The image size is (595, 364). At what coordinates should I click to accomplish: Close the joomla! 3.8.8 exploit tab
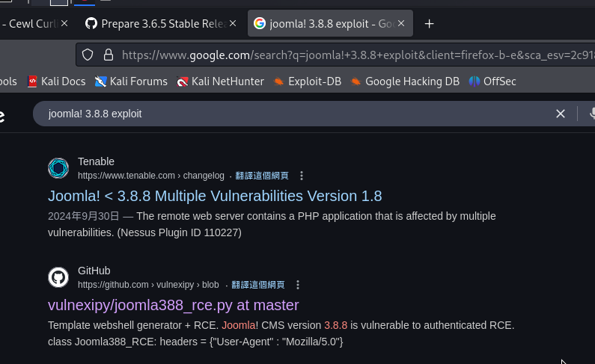403,24
